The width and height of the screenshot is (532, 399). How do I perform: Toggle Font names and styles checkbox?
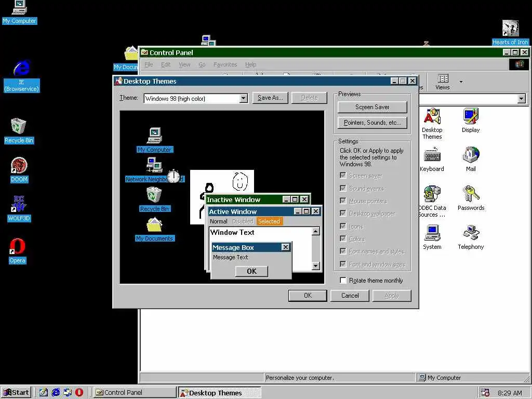click(343, 251)
